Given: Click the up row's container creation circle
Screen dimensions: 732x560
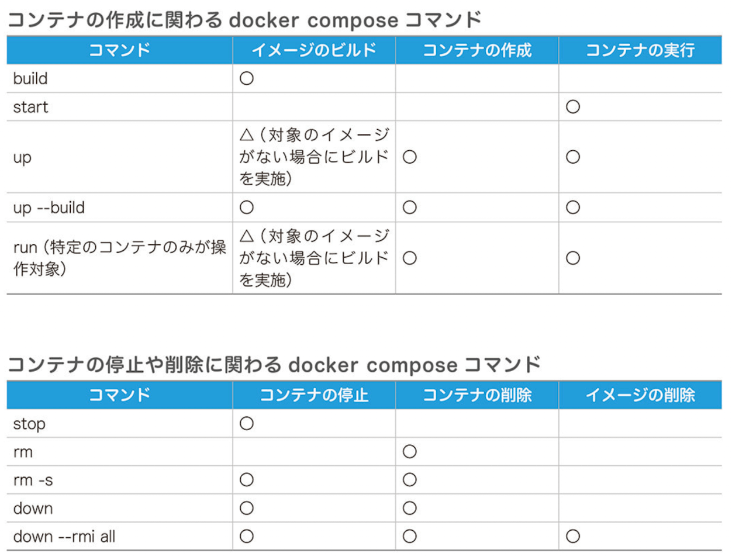Looking at the screenshot, I should [409, 157].
